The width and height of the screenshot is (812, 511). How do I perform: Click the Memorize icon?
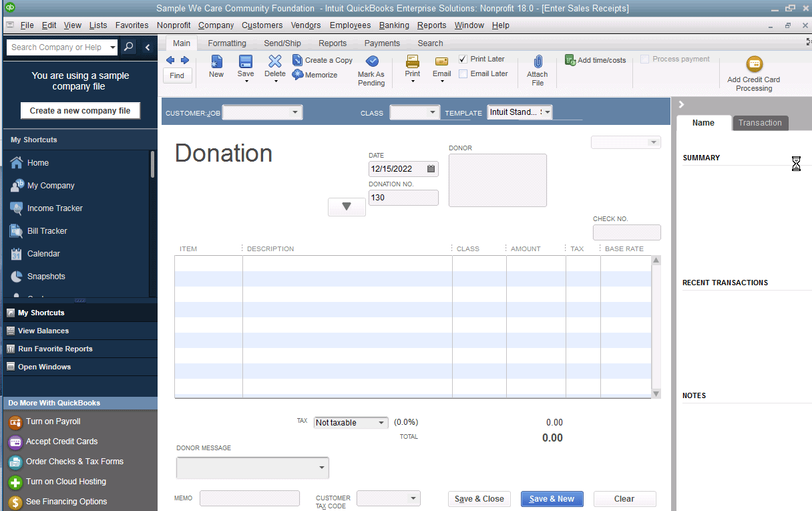(298, 75)
